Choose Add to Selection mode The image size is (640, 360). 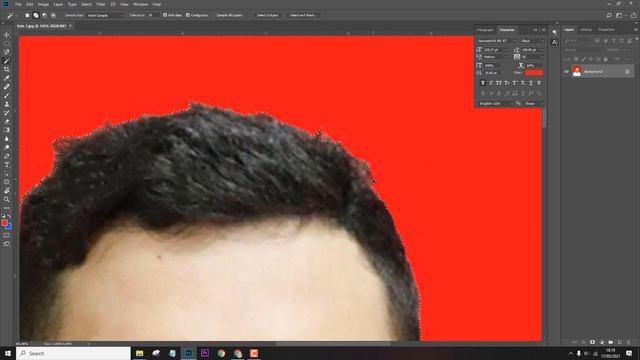click(x=36, y=15)
